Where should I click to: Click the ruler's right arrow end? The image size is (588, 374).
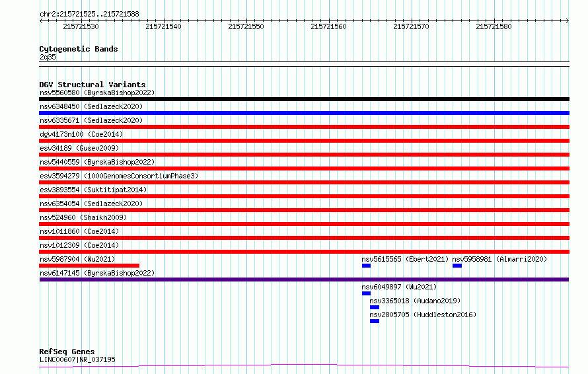(568, 21)
